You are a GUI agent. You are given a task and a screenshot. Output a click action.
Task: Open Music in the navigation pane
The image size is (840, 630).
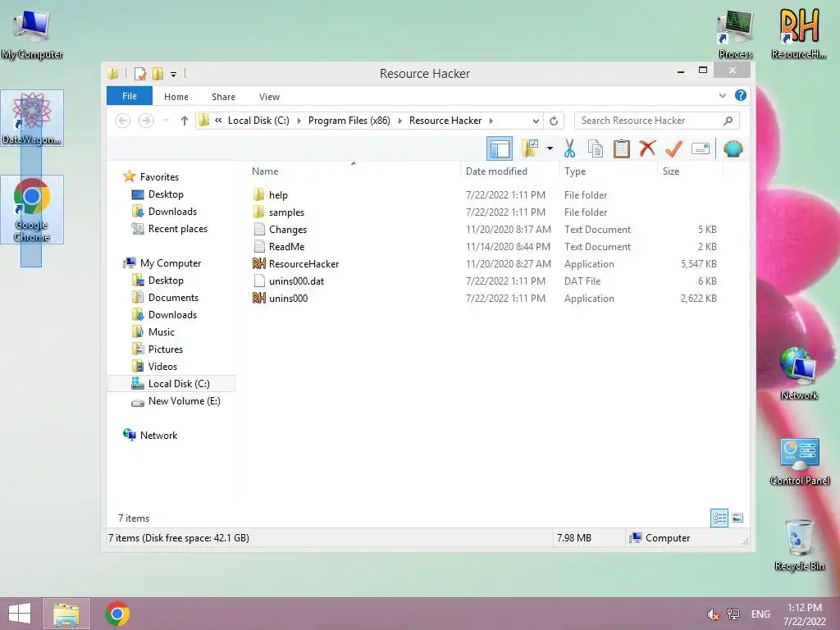coord(162,332)
